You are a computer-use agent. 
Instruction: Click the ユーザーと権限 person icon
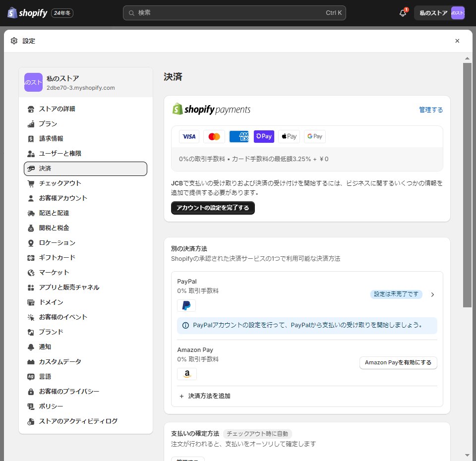(31, 154)
